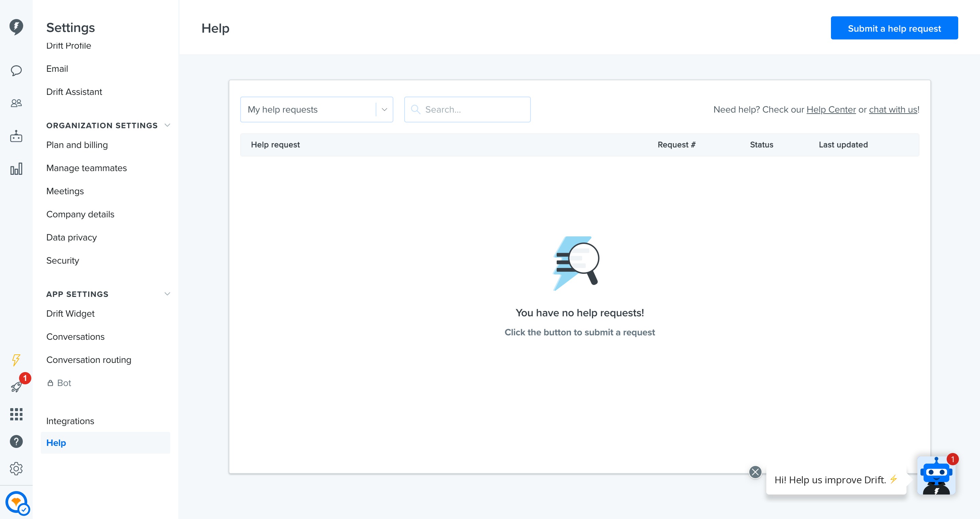Screen dimensions: 980x519
Task: Open the app grid icon
Action: 16,414
